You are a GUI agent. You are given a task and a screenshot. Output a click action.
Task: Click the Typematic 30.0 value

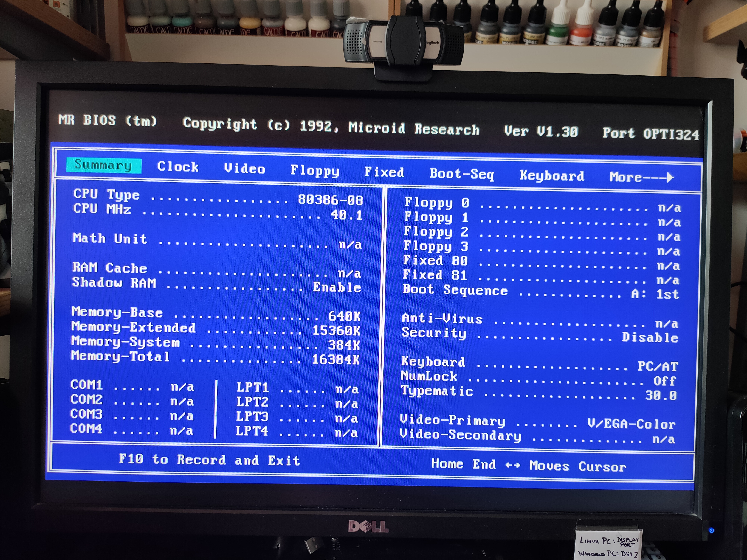tap(661, 395)
